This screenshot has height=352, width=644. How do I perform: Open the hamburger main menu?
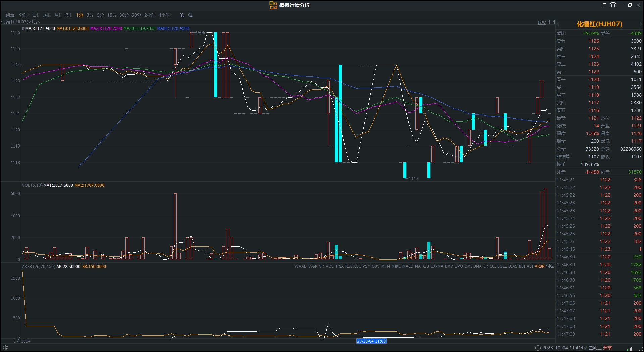coord(605,5)
